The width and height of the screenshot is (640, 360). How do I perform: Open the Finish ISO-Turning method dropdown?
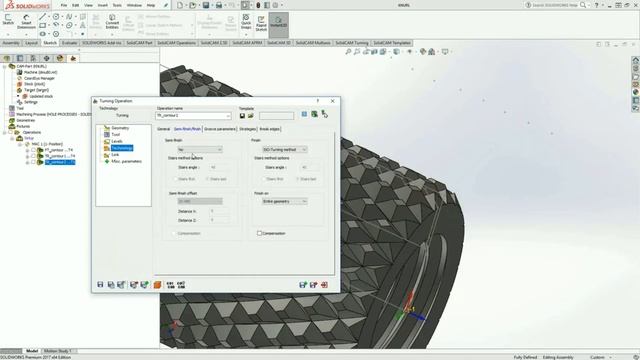(285, 150)
